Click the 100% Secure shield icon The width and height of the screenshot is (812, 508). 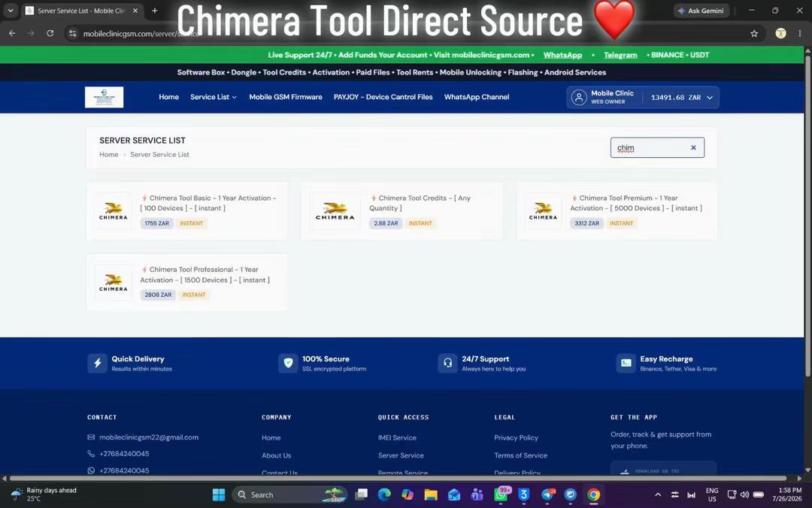coord(288,363)
